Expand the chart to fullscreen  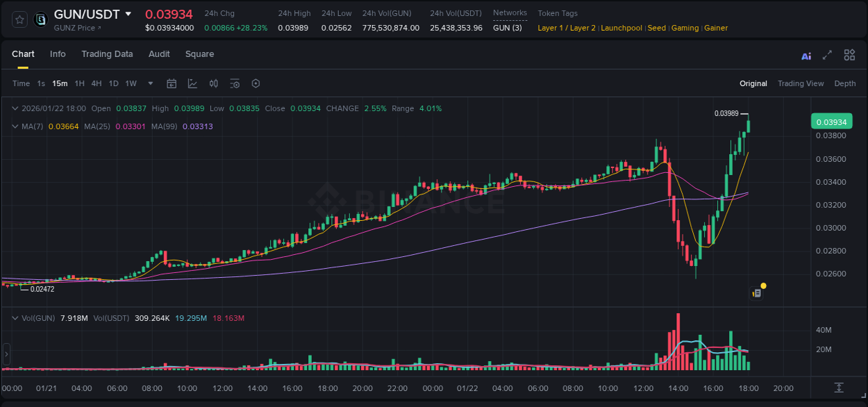(x=826, y=55)
